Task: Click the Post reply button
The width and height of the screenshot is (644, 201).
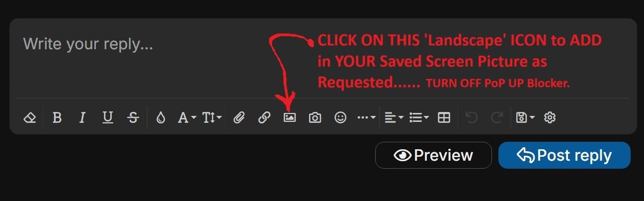Action: point(564,155)
